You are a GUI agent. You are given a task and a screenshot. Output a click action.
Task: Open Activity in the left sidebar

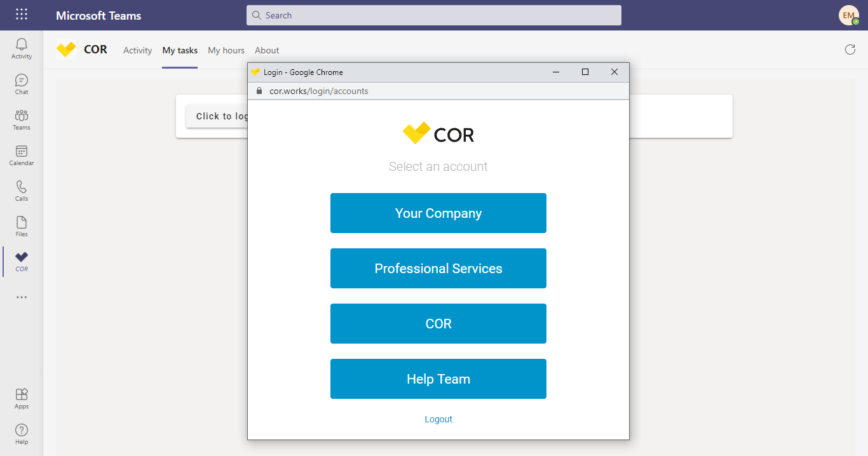pyautogui.click(x=22, y=48)
